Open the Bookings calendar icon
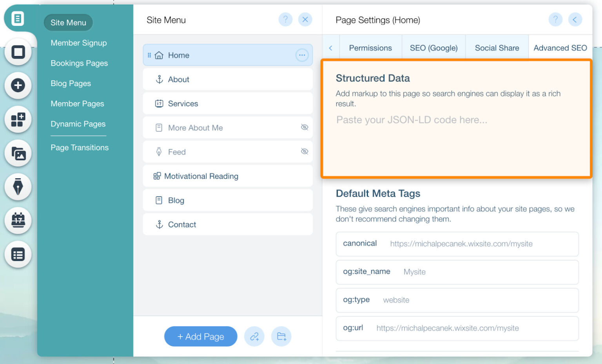 coord(18,221)
